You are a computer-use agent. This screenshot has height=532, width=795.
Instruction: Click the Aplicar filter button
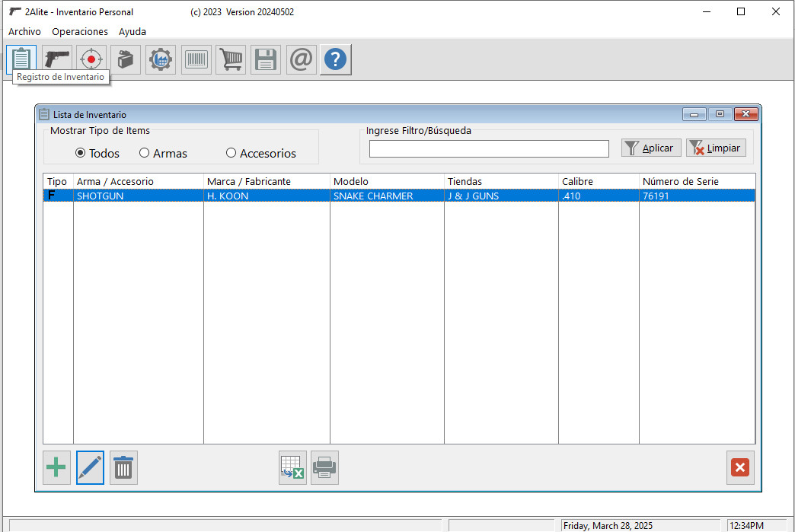[x=651, y=148]
